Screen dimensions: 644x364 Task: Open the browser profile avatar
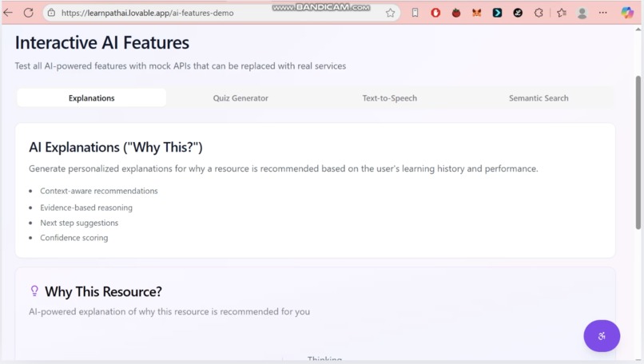(x=582, y=13)
